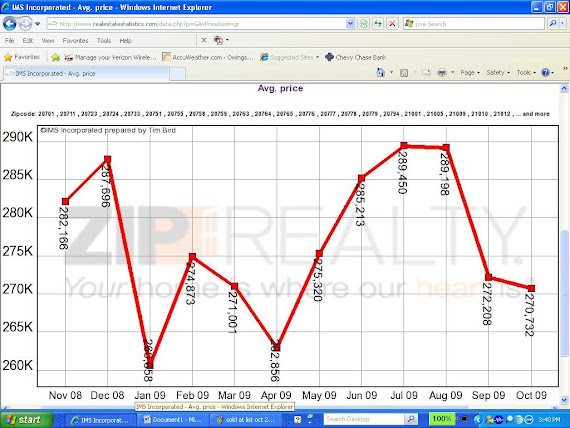Switch to IMS Incorporated taskbar button
This screenshot has height=428, width=570.
(100, 420)
